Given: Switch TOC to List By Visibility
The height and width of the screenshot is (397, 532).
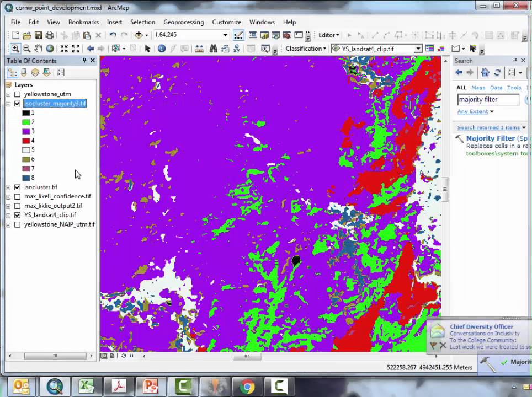Looking at the screenshot, I should (35, 73).
